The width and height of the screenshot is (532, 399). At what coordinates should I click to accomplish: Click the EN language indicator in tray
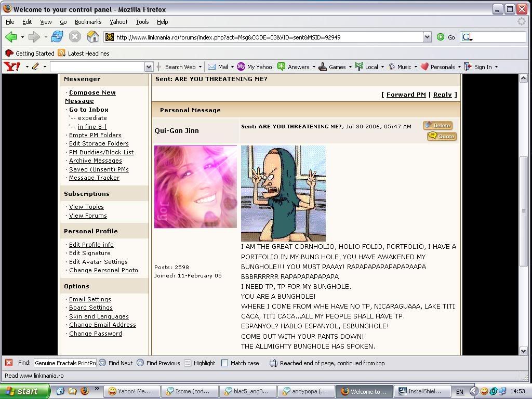(460, 392)
